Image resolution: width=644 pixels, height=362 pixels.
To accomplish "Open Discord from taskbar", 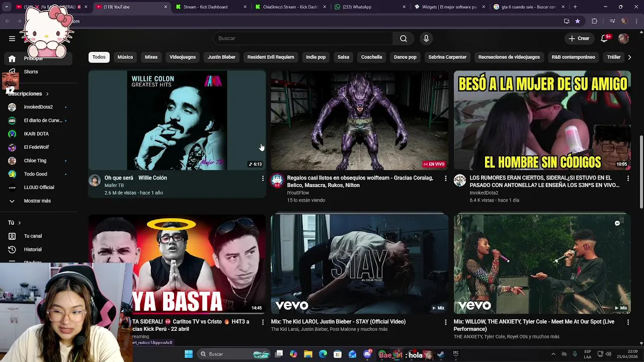I will tap(367, 354).
